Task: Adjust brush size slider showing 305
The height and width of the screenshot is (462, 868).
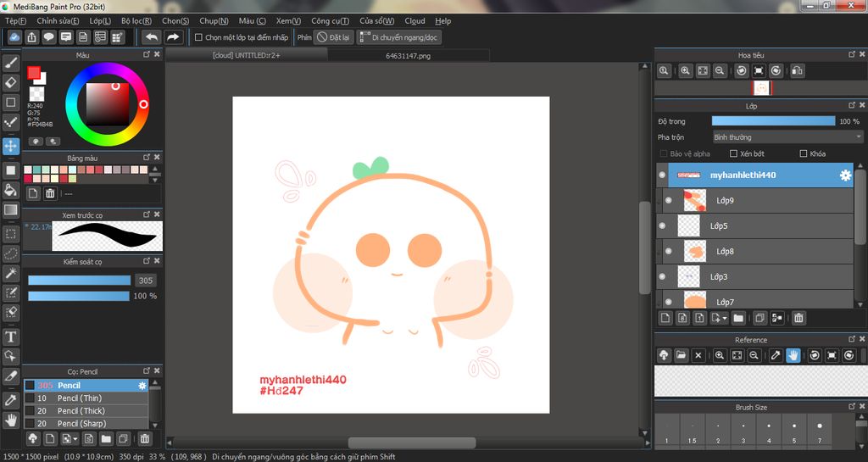Action: point(79,281)
